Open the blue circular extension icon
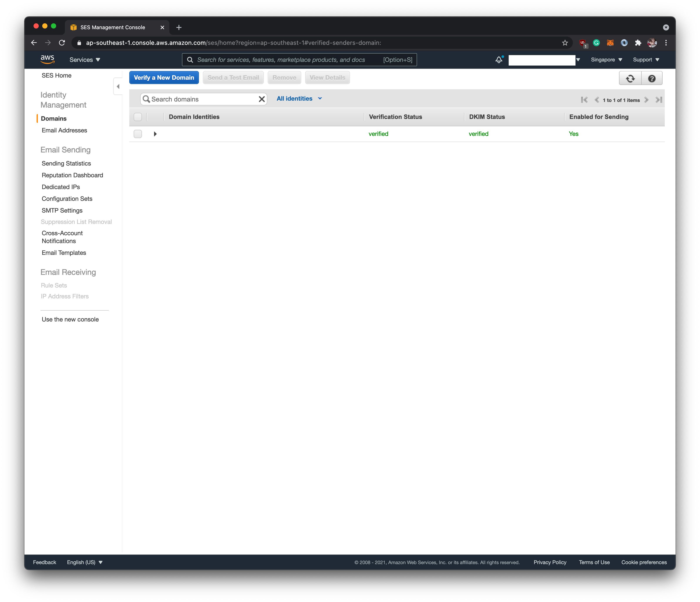This screenshot has width=700, height=602. coord(624,43)
